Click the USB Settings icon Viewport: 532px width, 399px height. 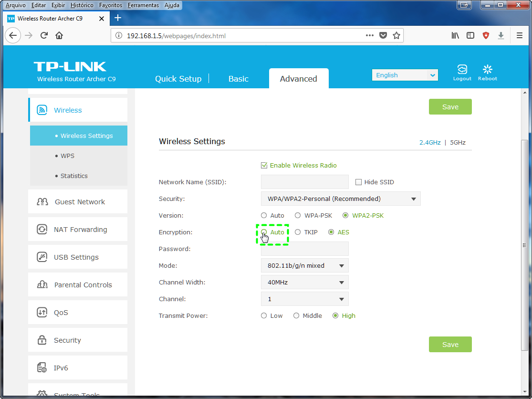(x=42, y=257)
